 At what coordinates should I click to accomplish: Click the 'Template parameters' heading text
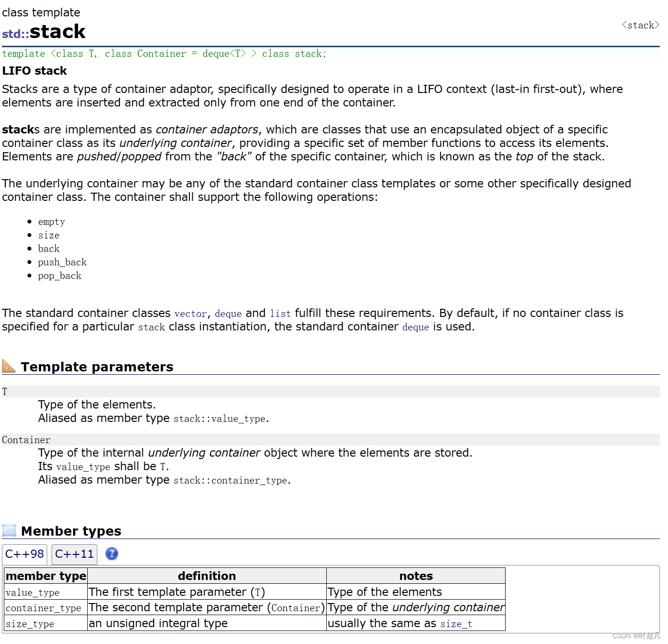97,367
